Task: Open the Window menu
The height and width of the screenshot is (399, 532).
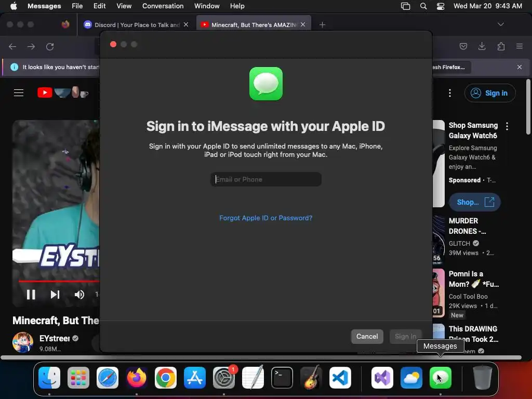Action: click(x=207, y=6)
